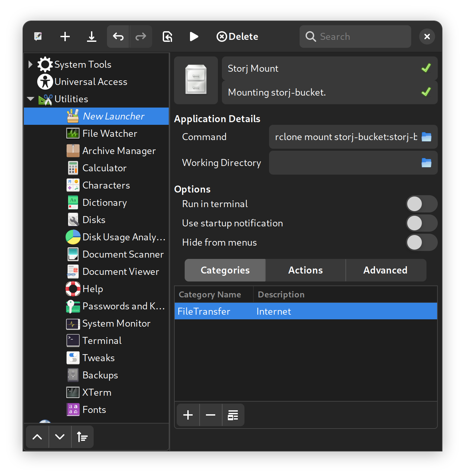Screen dimensions: 465x476
Task: Browse for command with folder icon
Action: [x=426, y=137]
